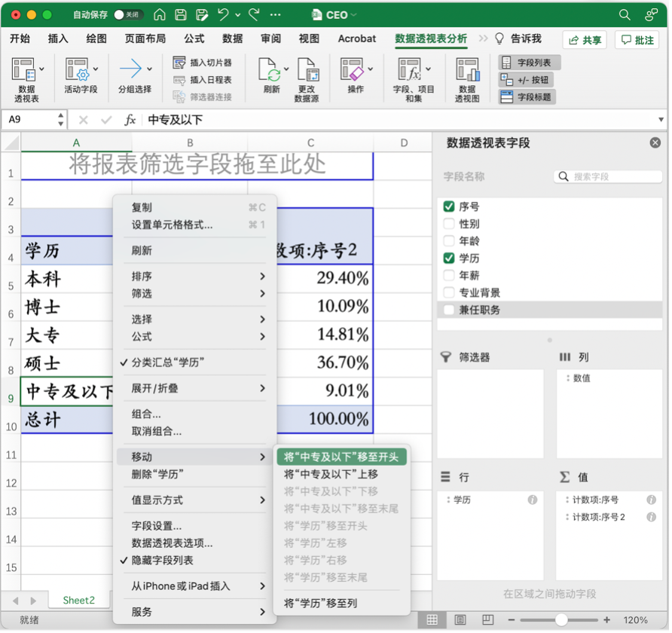Viewport: 672px width, 633px height.
Task: Expand the 排序 submenu in context menu
Action: point(197,277)
